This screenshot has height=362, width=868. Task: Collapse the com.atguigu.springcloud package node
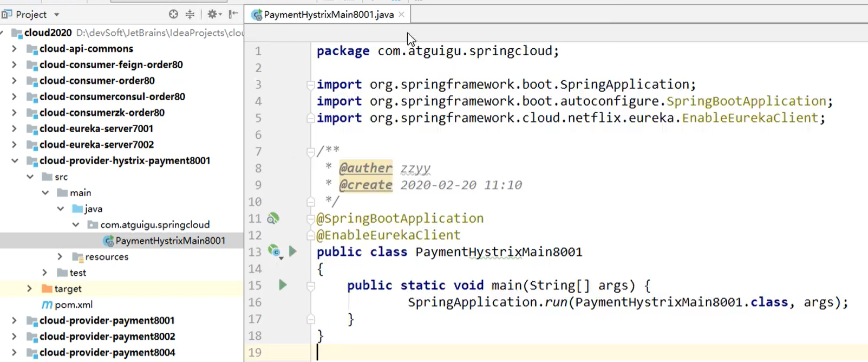(75, 225)
